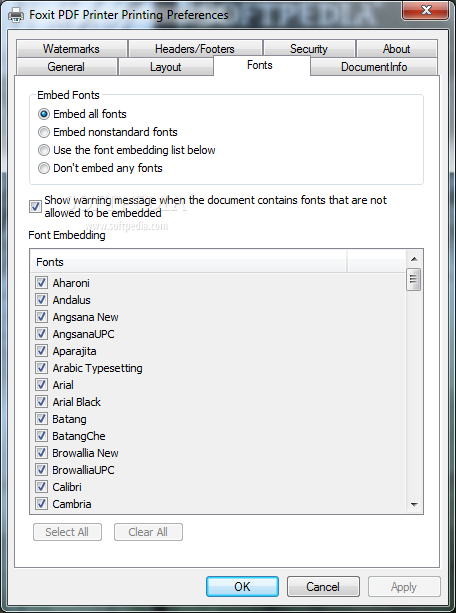The image size is (456, 613).
Task: Select the Browallia New font name
Action: [85, 453]
